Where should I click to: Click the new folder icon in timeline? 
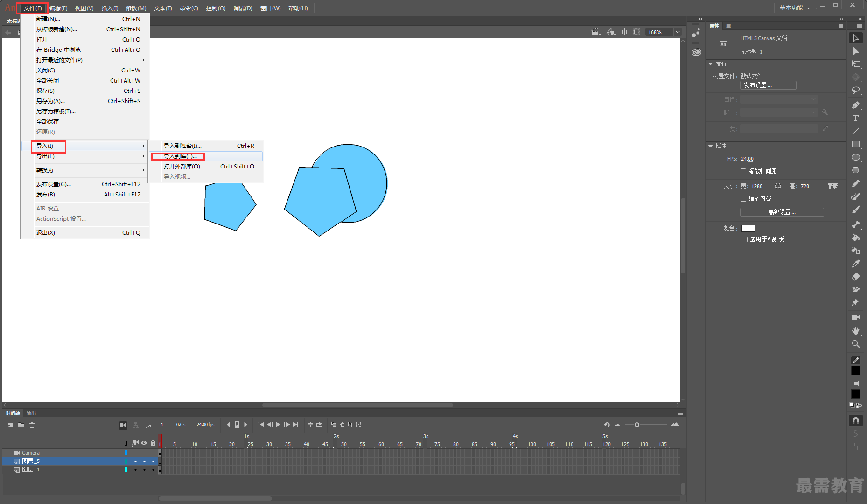click(21, 425)
